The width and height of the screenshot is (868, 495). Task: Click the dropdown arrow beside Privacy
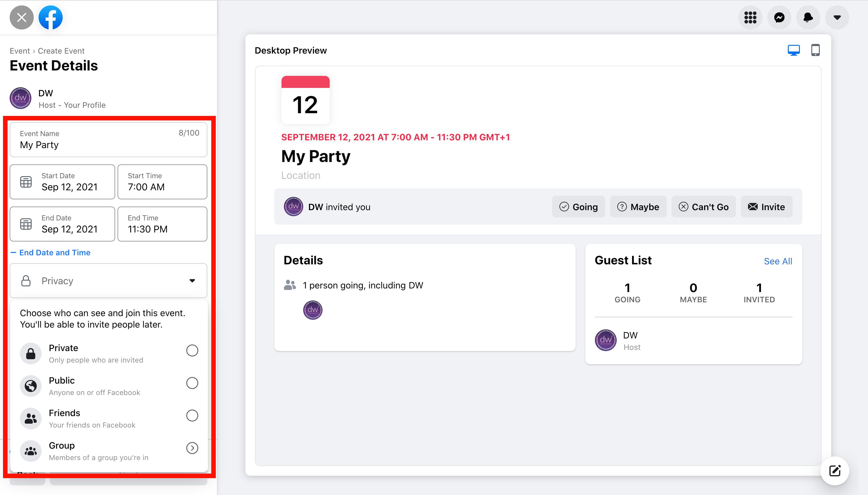(192, 281)
